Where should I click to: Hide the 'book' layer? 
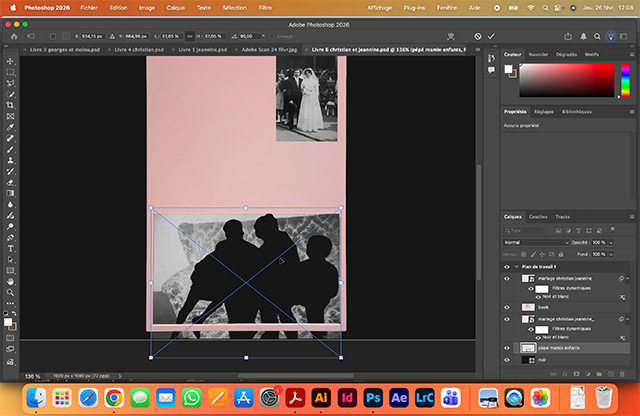(x=507, y=307)
